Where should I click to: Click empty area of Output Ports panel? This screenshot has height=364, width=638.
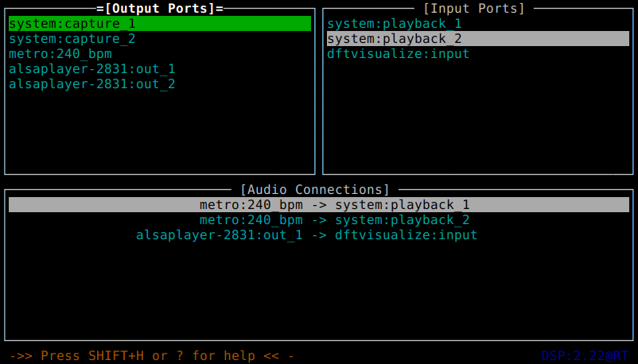click(160, 132)
